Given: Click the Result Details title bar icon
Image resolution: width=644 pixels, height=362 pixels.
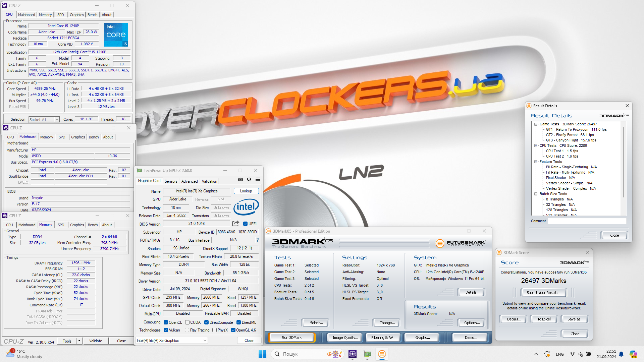Looking at the screenshot, I should click(529, 106).
